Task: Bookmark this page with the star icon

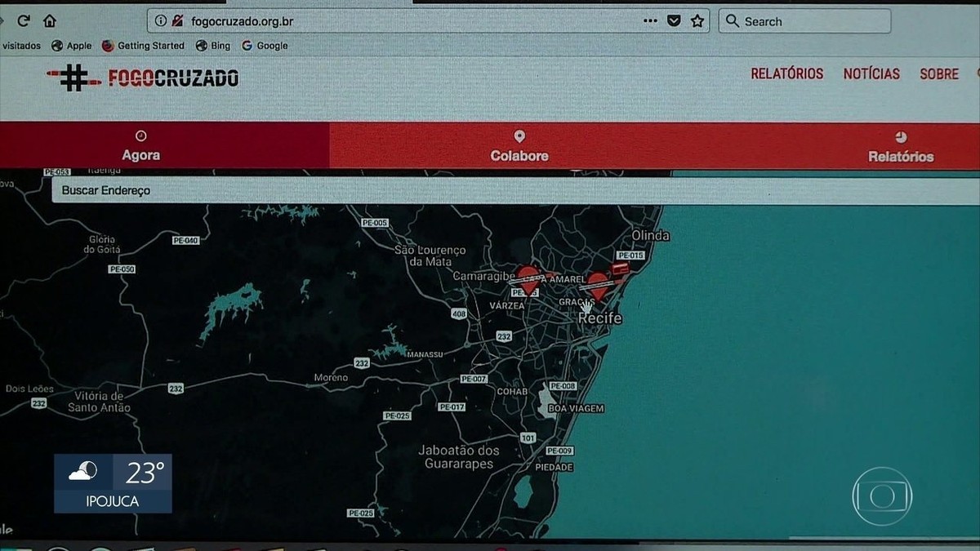Action: click(x=697, y=21)
